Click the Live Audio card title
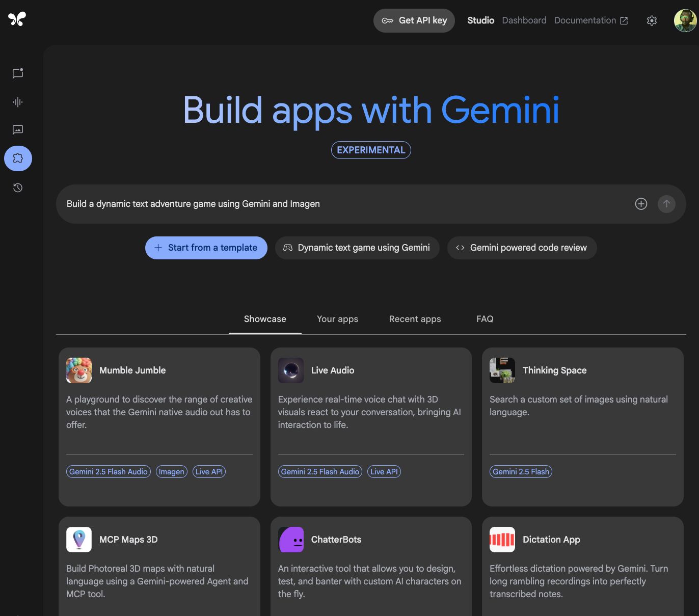Image resolution: width=699 pixels, height=616 pixels. coord(333,370)
